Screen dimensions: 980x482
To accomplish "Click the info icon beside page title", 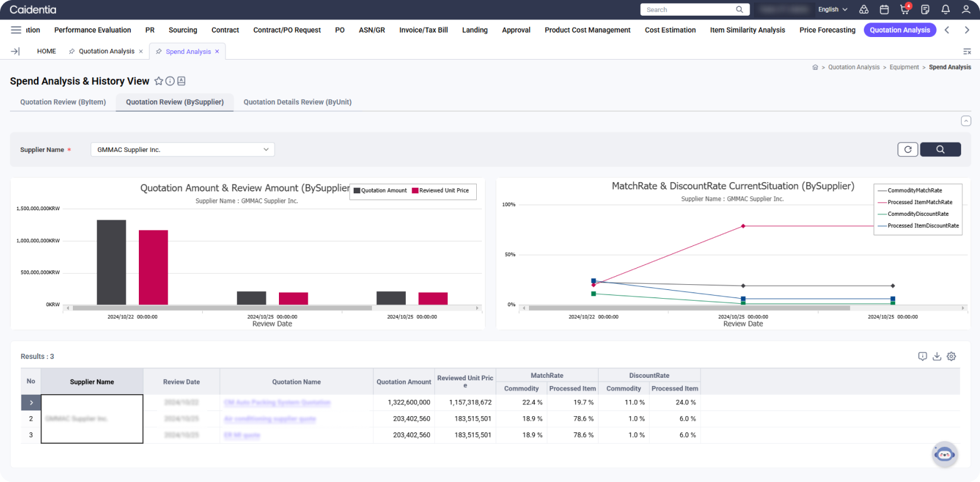I will pyautogui.click(x=170, y=81).
